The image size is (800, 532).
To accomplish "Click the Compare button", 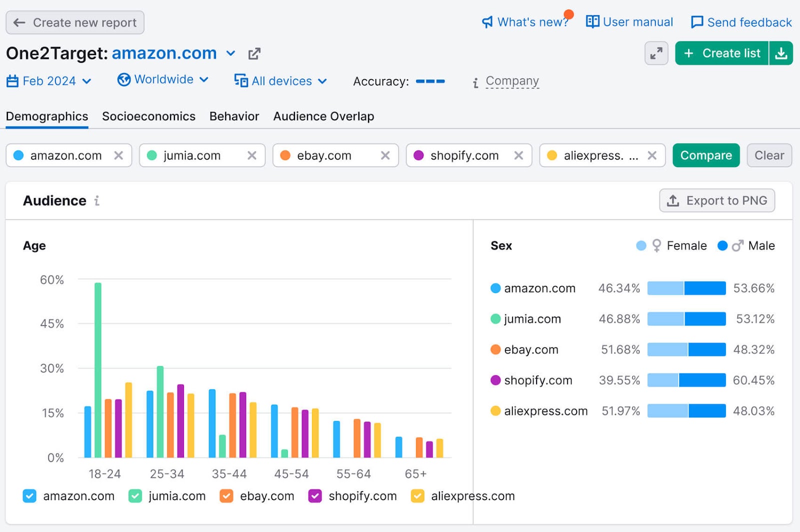I will pyautogui.click(x=706, y=155).
